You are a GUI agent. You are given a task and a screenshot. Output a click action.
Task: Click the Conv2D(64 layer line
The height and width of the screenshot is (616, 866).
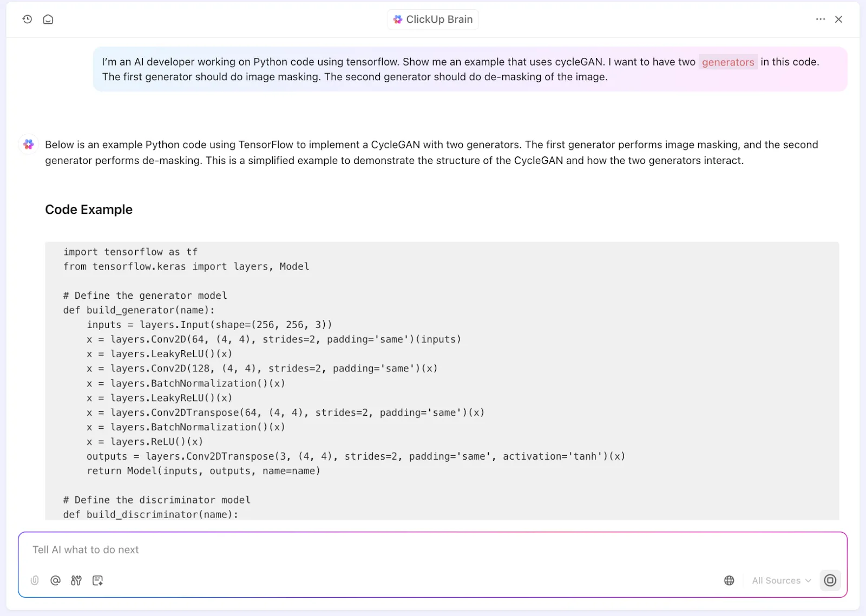274,339
